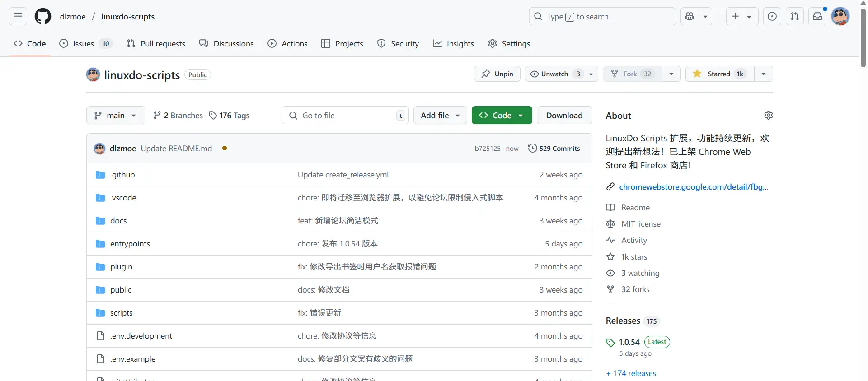Screen dimensions: 868x381
Task: Open Copilot chat icon
Action: [690, 17]
